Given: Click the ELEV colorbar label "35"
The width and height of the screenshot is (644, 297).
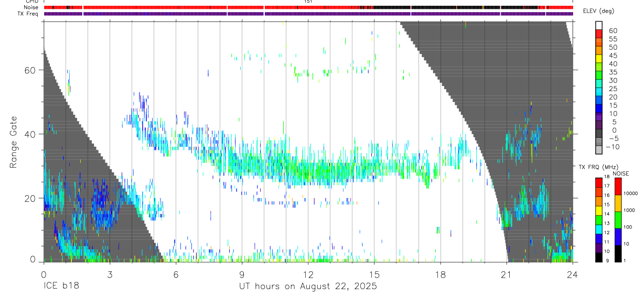Looking at the screenshot, I should click(x=613, y=72).
